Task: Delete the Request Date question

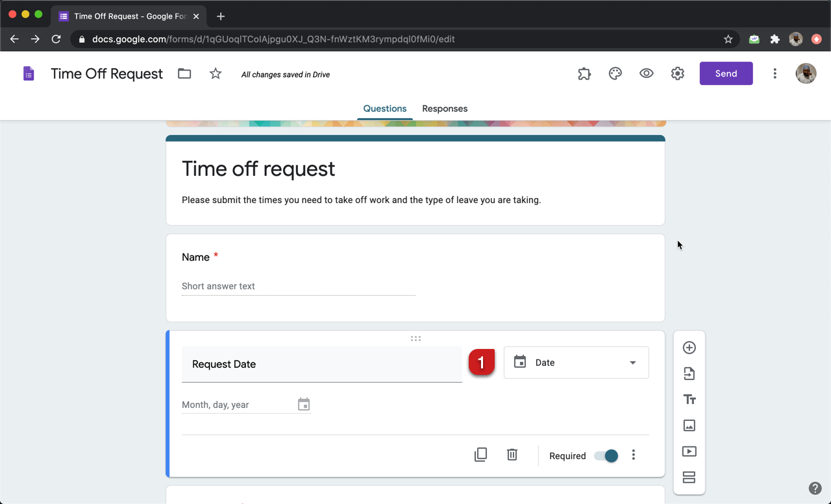Action: click(512, 455)
